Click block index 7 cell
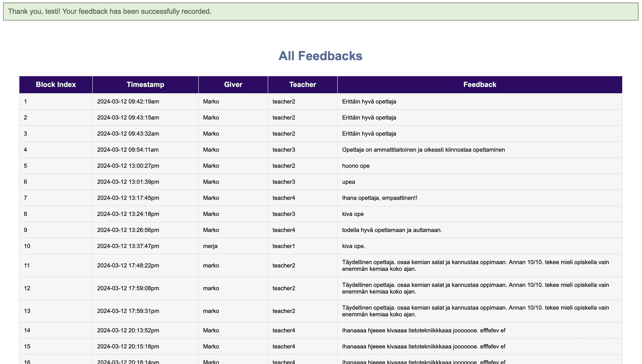Viewport: 642px width, 364px height. (x=26, y=198)
